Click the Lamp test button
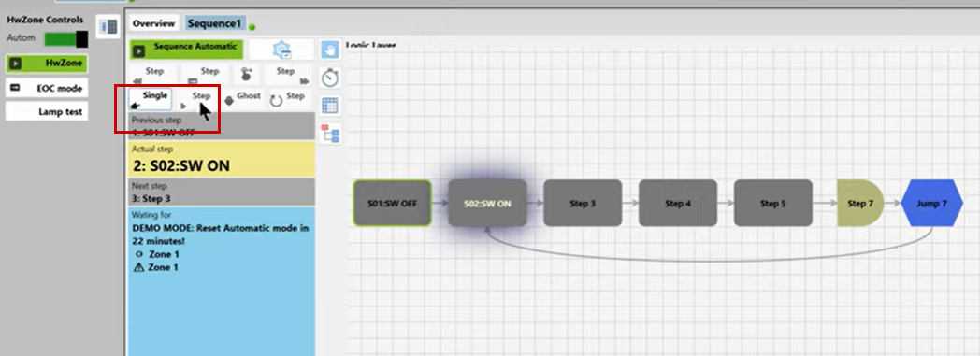 coord(47,112)
